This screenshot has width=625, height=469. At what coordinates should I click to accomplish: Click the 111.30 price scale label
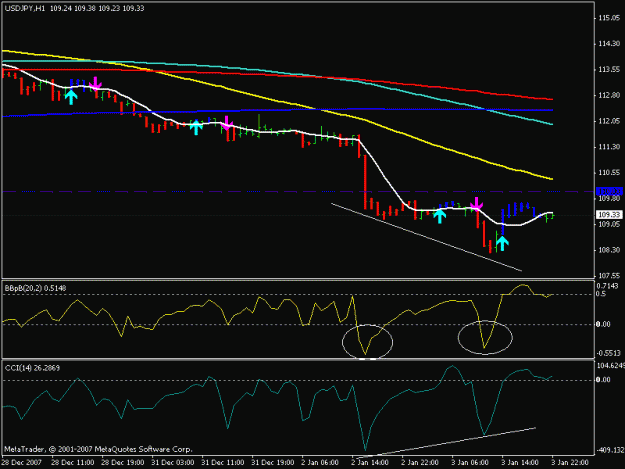point(609,147)
